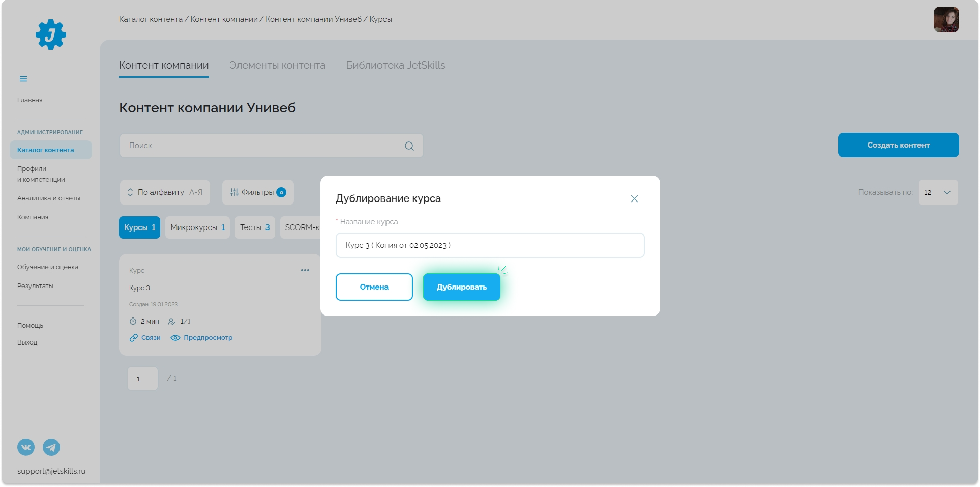Open the VK social link
The height and width of the screenshot is (487, 980).
pos(26,447)
